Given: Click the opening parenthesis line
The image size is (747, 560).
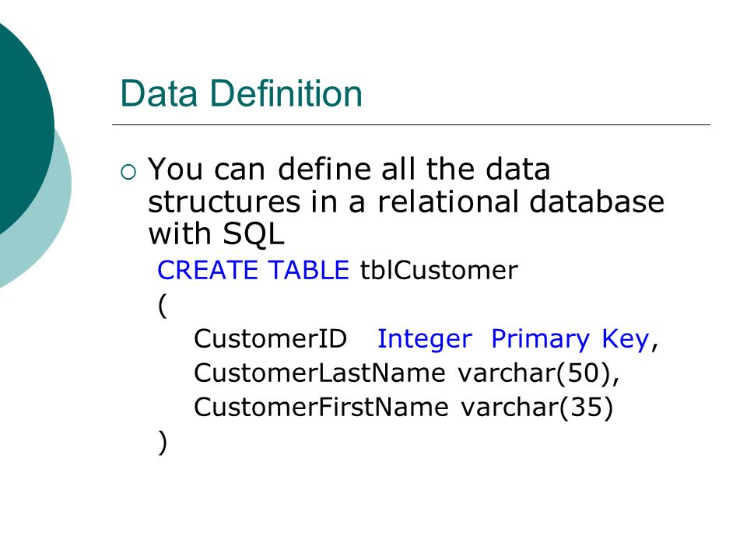Looking at the screenshot, I should point(163,305).
